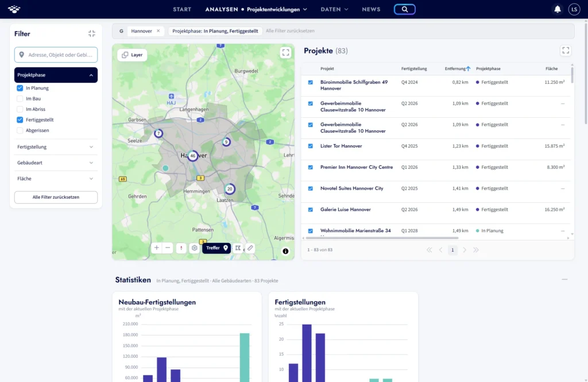Expand the Gebäudeart filter
This screenshot has height=382, width=588.
pos(56,163)
